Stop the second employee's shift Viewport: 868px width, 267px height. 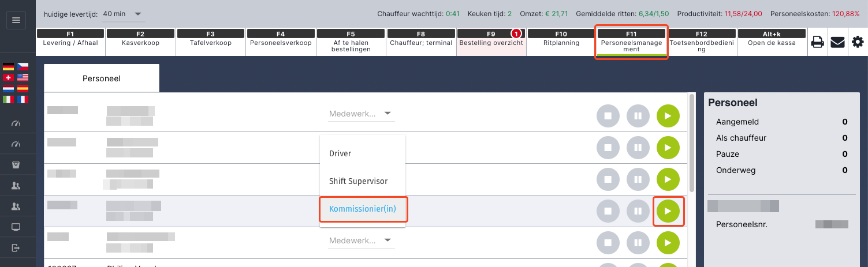click(608, 148)
